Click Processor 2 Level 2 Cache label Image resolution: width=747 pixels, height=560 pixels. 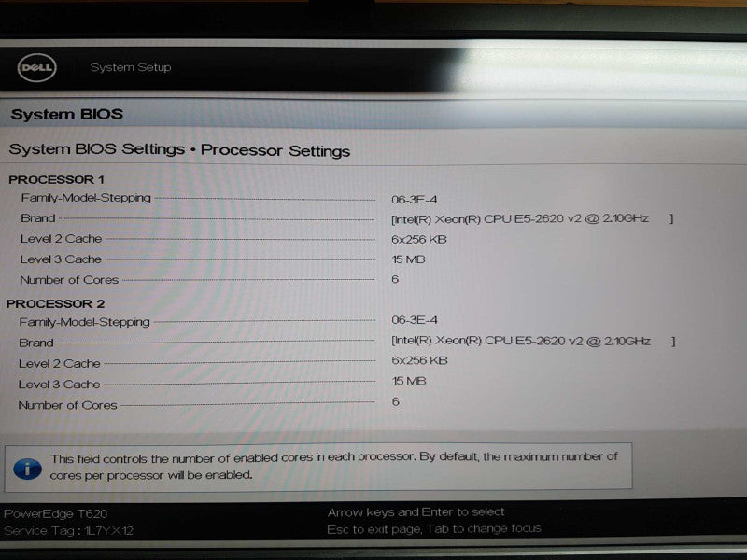pyautogui.click(x=60, y=364)
